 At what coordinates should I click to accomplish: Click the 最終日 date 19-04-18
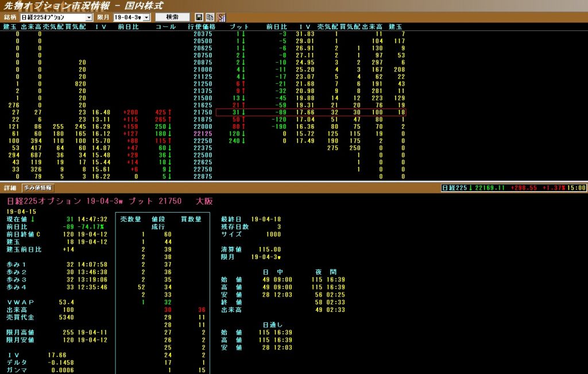[266, 219]
